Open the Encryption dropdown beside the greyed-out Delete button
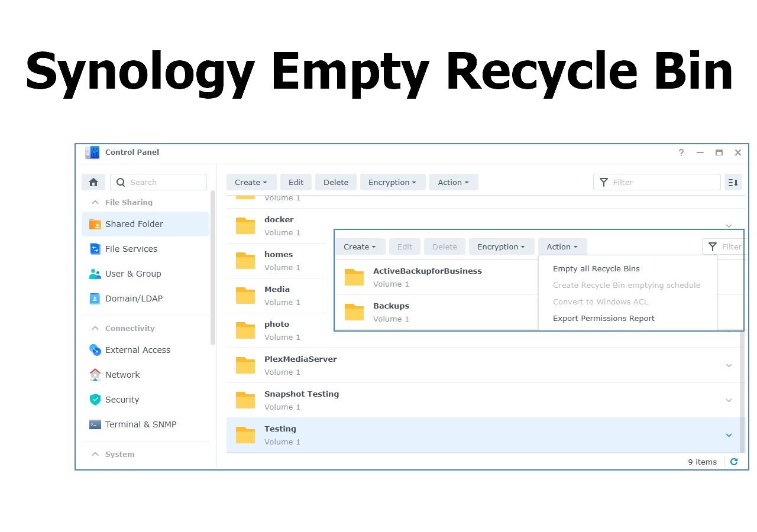Viewport: 757px width, 532px height. coord(502,247)
